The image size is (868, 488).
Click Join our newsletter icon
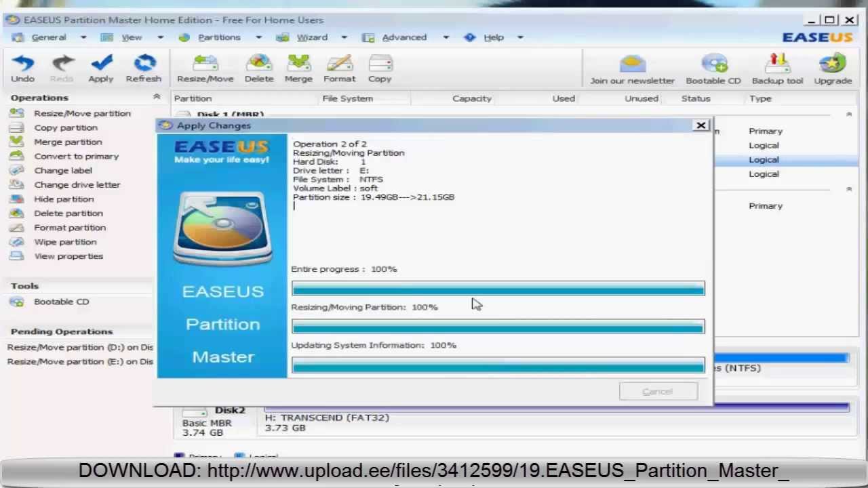(x=632, y=65)
